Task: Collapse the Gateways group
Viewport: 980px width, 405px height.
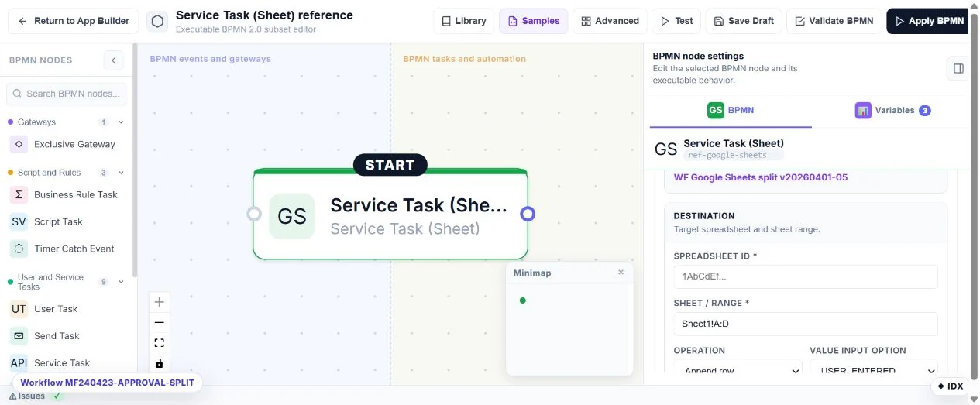Action: [x=121, y=122]
